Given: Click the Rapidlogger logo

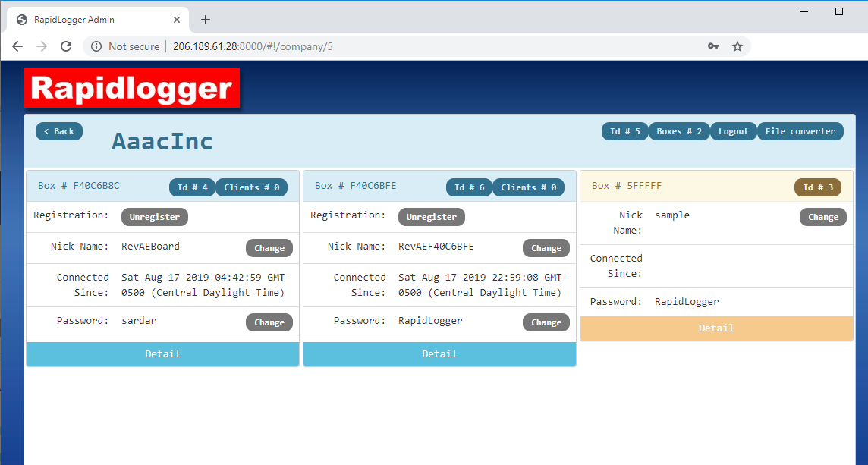Looking at the screenshot, I should [131, 89].
